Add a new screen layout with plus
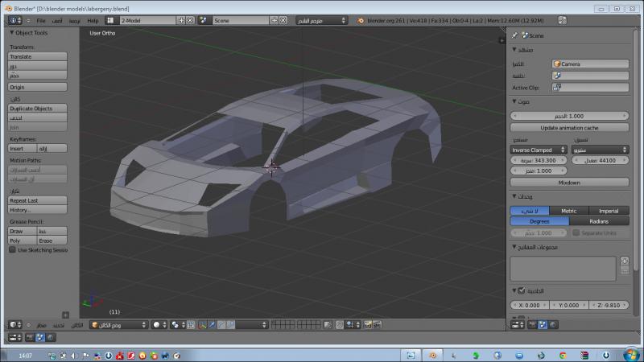This screenshot has width=644, height=362. coord(181,20)
